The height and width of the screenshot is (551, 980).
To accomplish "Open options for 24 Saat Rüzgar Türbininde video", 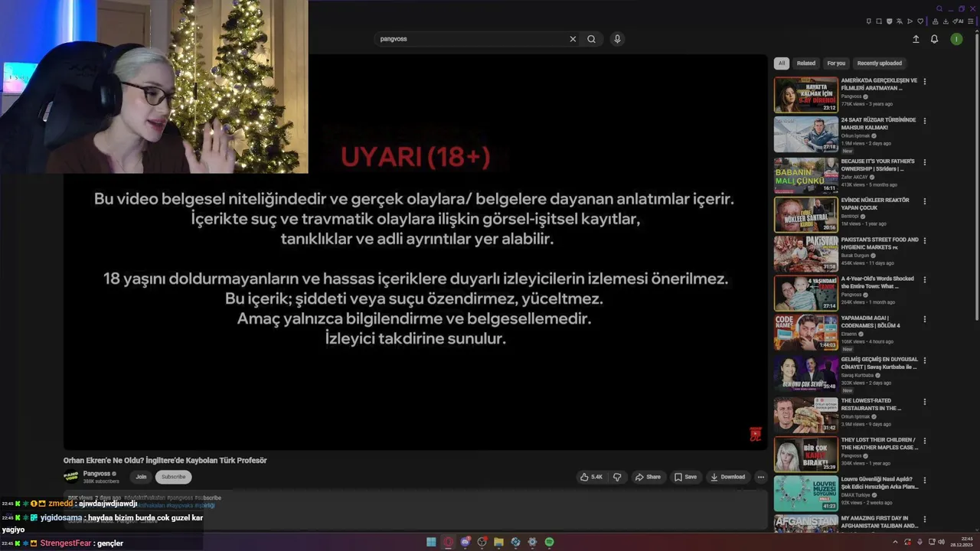I will [x=925, y=121].
